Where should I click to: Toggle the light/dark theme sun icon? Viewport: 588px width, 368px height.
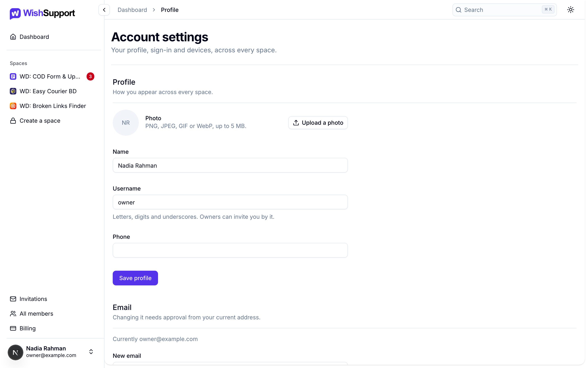570,10
